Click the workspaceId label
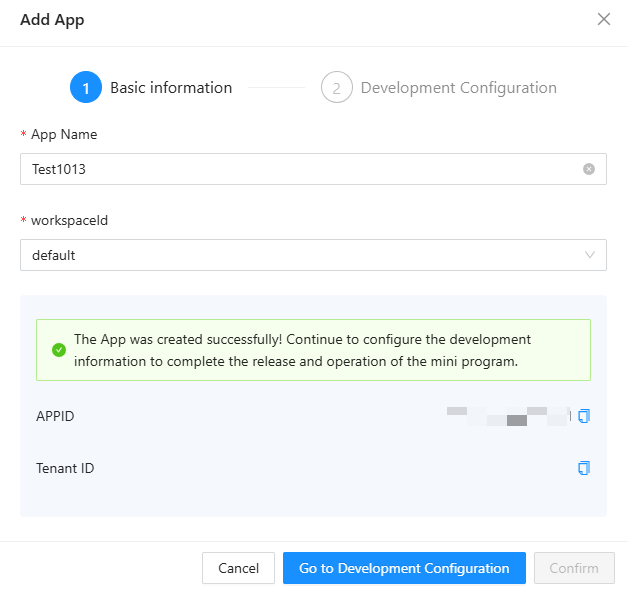Image resolution: width=628 pixels, height=591 pixels. (69, 220)
